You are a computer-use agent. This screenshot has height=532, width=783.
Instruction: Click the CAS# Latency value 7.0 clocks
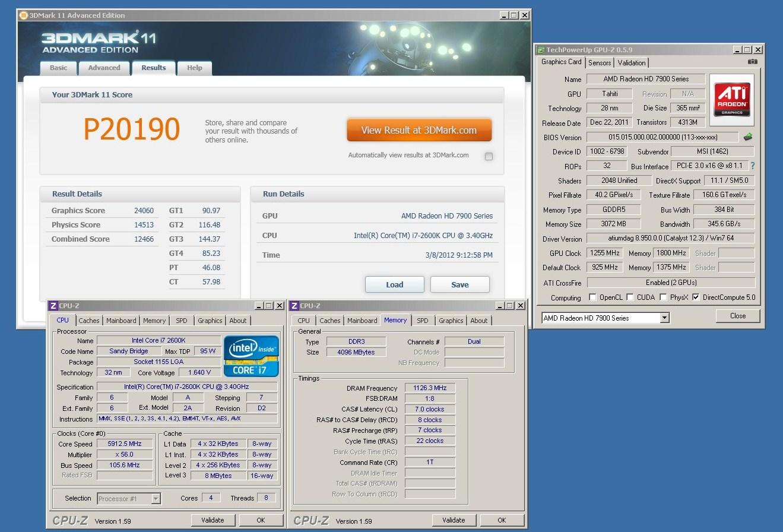[x=430, y=409]
